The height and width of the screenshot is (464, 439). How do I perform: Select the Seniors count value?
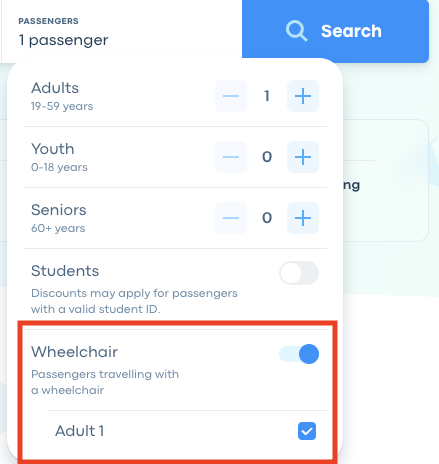point(267,218)
